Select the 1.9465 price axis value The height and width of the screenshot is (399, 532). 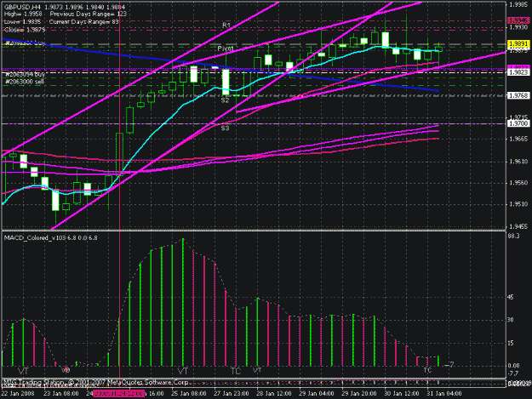point(518,226)
